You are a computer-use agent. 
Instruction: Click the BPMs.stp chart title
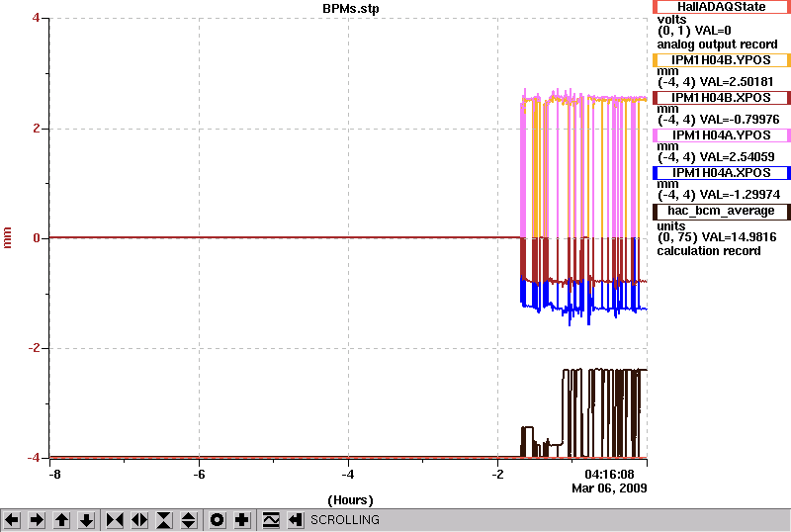coord(351,9)
